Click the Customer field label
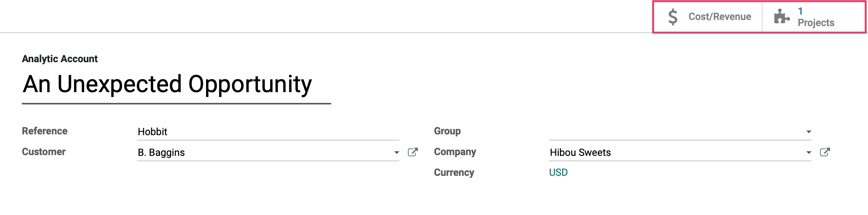The image size is (868, 215). (x=44, y=152)
